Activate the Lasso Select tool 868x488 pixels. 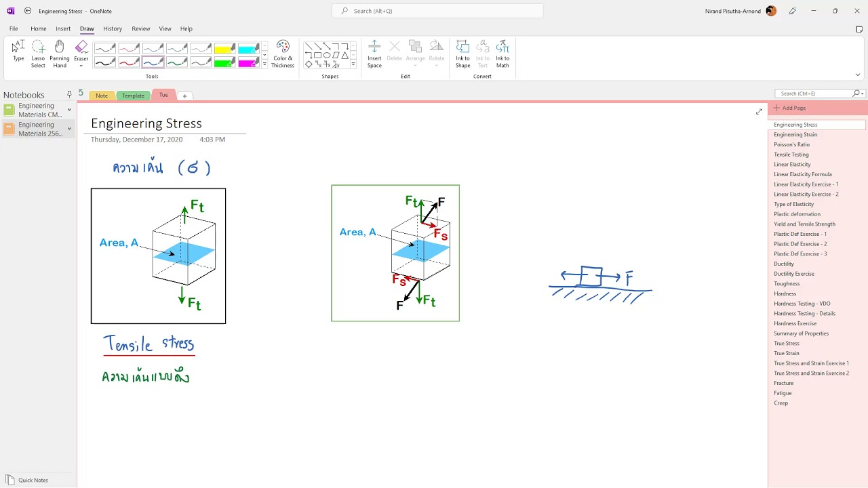38,53
